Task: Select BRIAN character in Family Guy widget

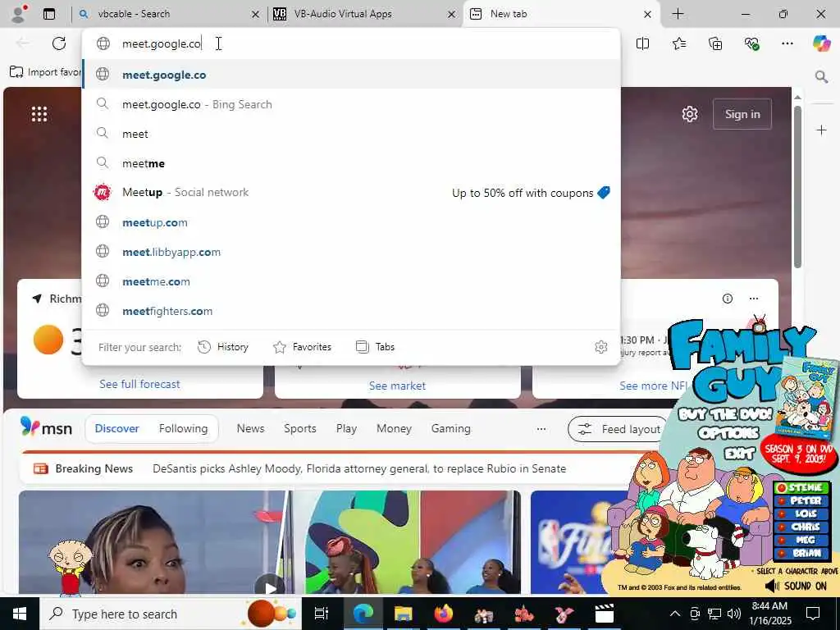Action: (801, 553)
